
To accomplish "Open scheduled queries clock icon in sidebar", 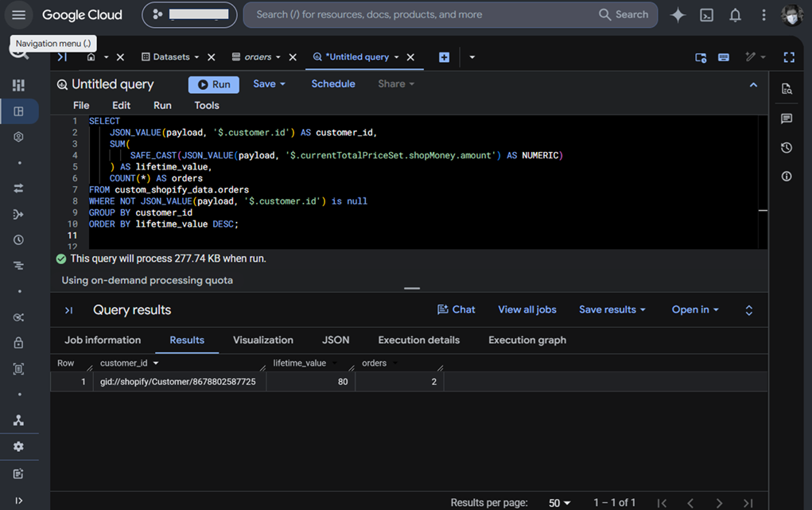I will [x=18, y=240].
